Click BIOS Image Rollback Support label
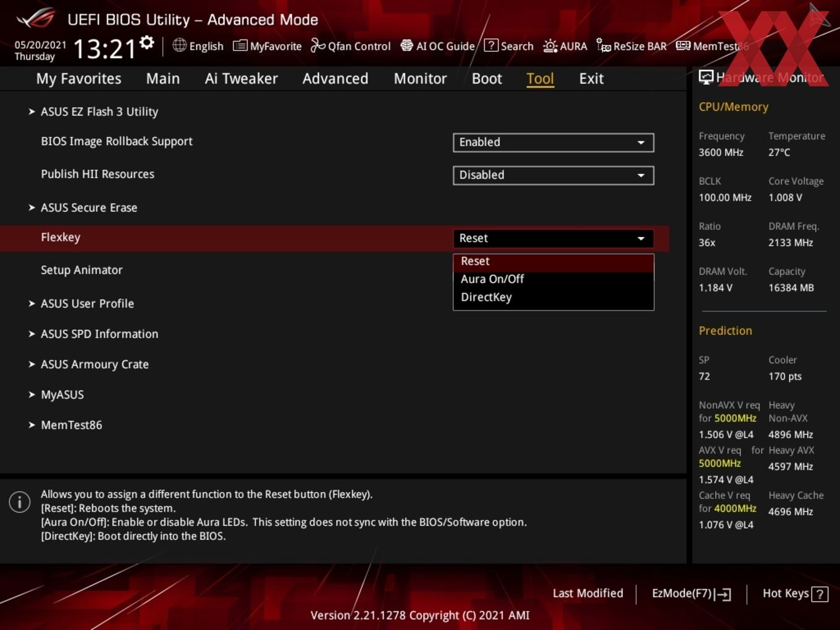The width and height of the screenshot is (840, 630). pos(117,141)
